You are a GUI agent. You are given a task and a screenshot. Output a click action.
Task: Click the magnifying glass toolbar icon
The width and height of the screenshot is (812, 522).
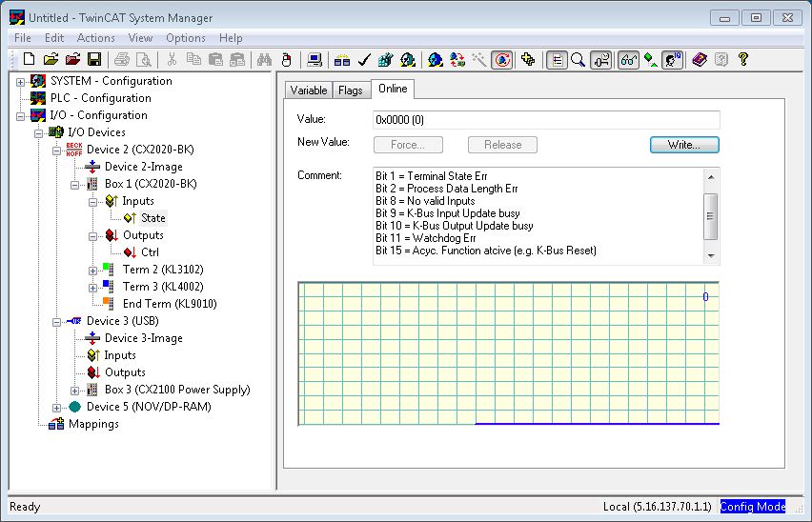coord(578,59)
